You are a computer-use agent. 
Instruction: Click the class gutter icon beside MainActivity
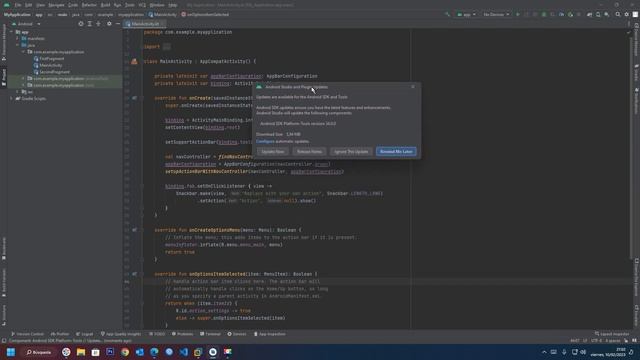[x=134, y=62]
